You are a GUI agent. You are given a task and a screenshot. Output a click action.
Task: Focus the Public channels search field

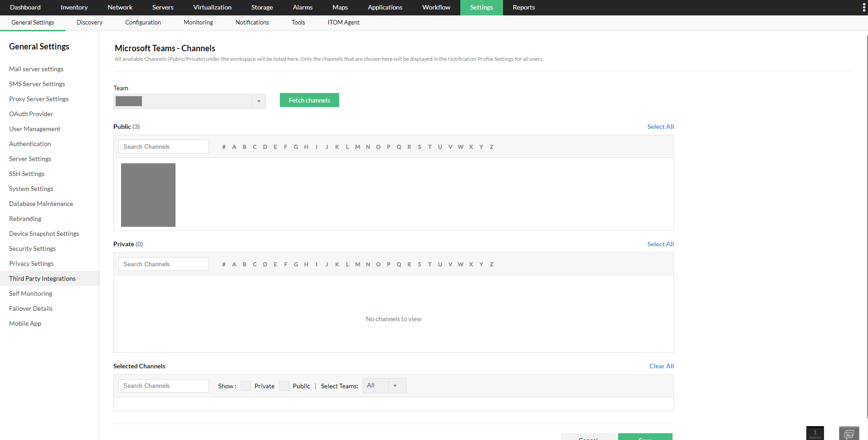[164, 147]
